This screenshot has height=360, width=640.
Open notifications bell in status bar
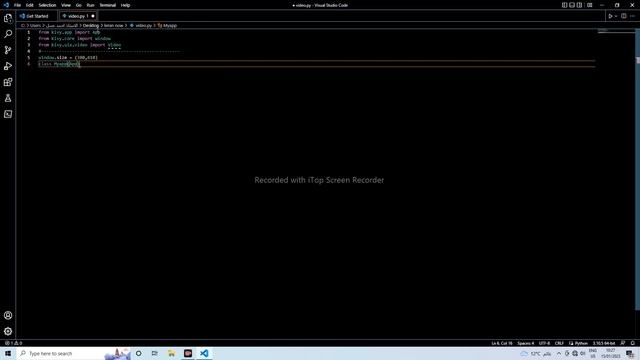(x=633, y=343)
